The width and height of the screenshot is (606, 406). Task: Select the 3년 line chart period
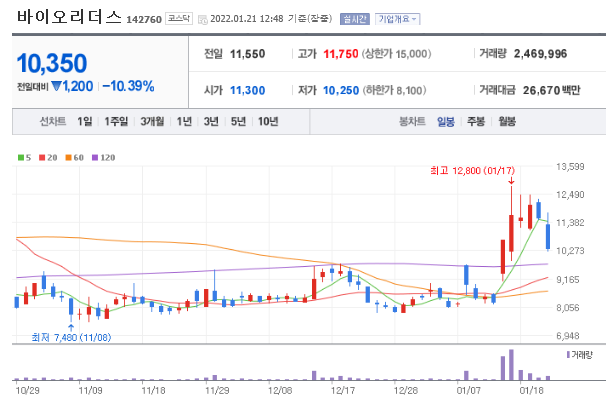(211, 122)
